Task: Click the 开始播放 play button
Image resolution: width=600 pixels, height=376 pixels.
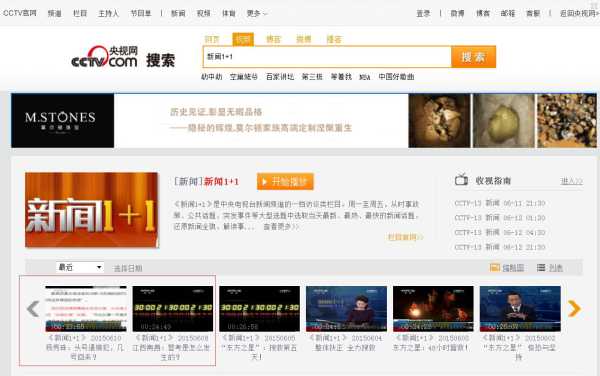Action: 285,182
